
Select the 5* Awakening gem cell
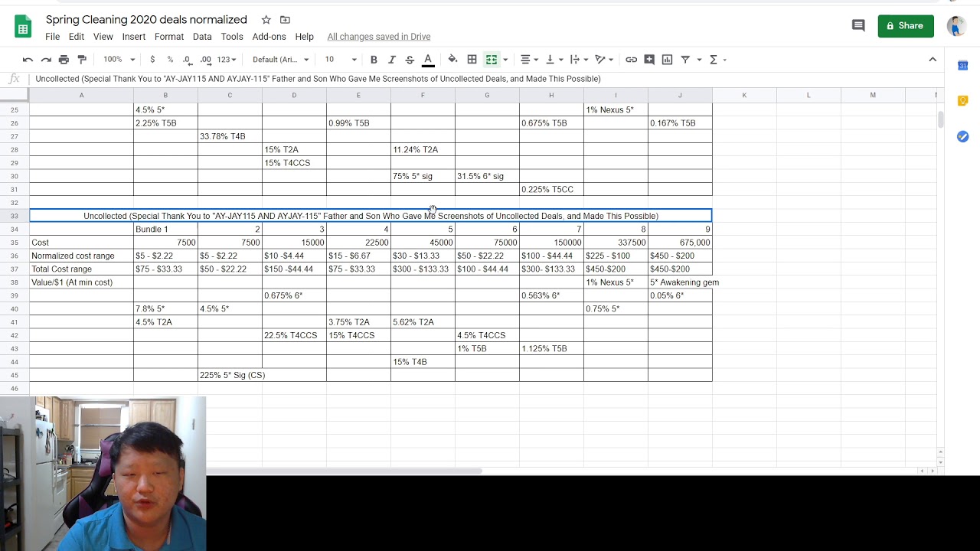[x=680, y=282]
